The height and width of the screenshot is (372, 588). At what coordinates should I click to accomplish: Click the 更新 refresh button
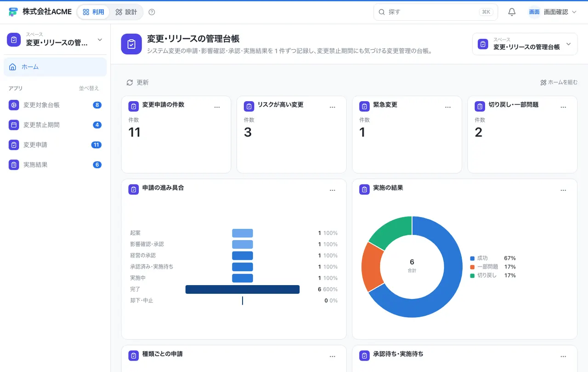[137, 83]
